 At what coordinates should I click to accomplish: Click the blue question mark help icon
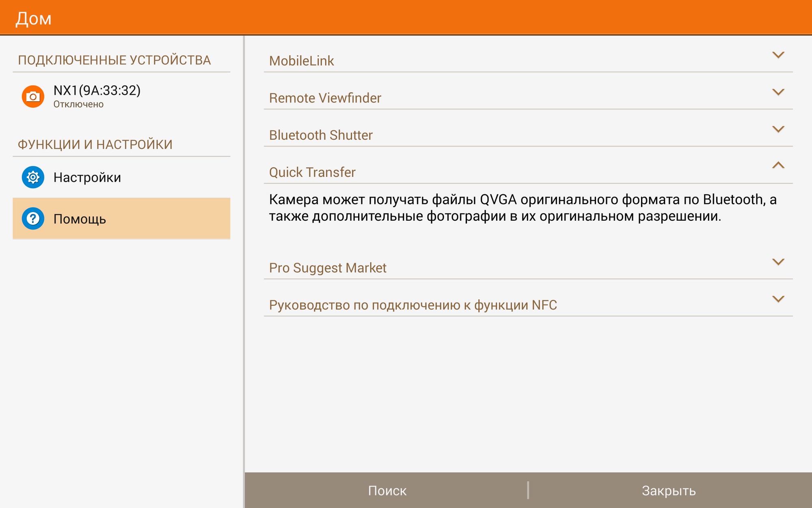(33, 219)
